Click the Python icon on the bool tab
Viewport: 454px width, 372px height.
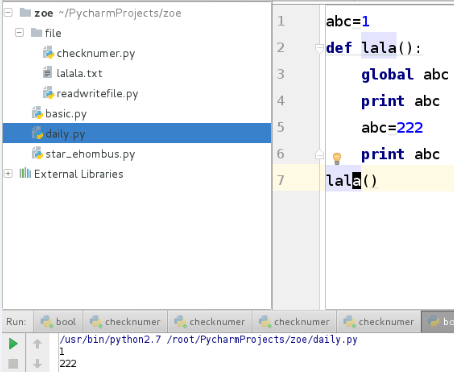[x=47, y=322]
